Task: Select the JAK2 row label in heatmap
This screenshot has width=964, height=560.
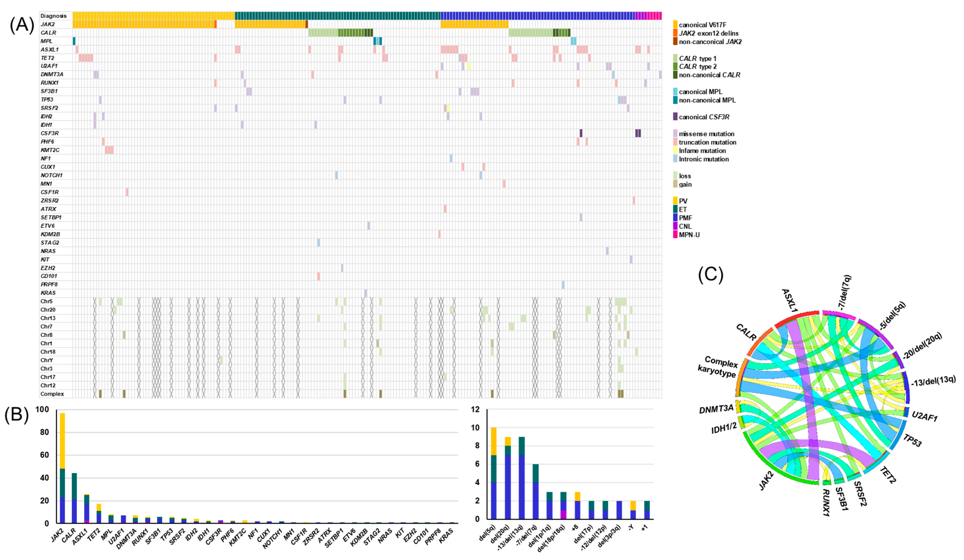Action: tap(47, 24)
